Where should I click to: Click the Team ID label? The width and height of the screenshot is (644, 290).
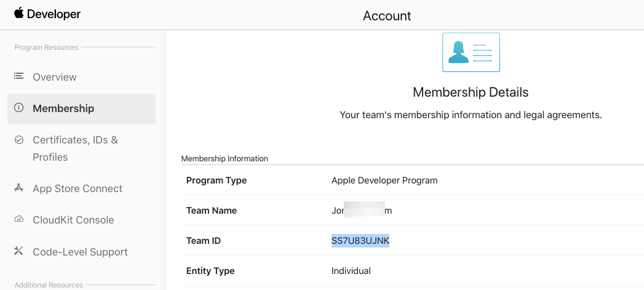(x=204, y=241)
